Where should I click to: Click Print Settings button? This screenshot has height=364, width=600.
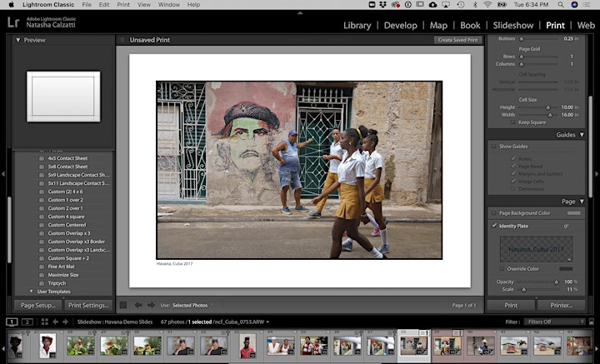[x=88, y=305]
